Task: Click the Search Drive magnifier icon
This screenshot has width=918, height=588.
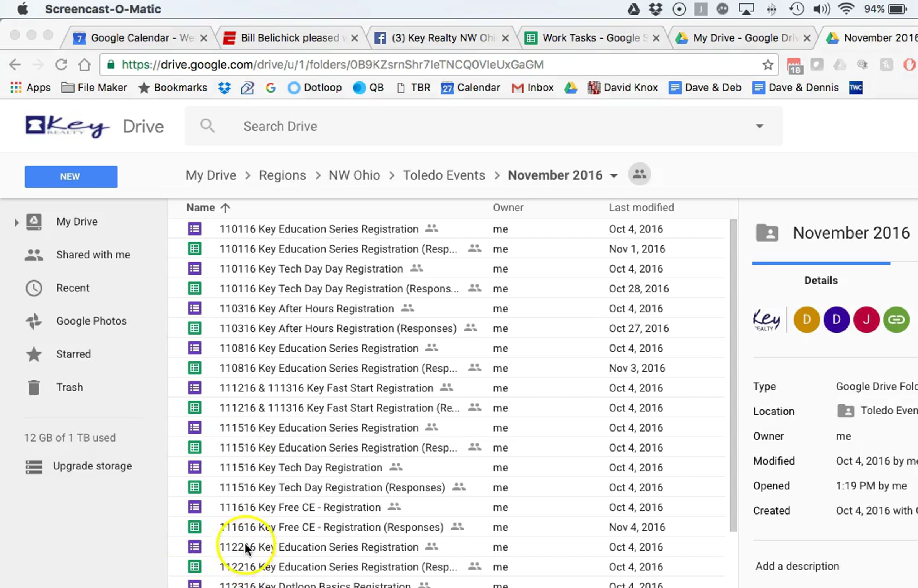Action: coord(207,126)
